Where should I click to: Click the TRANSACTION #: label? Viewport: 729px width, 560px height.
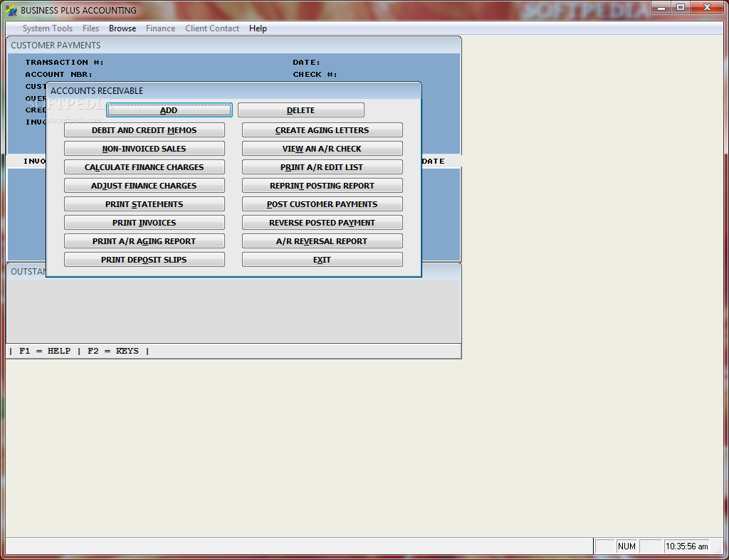[65, 63]
